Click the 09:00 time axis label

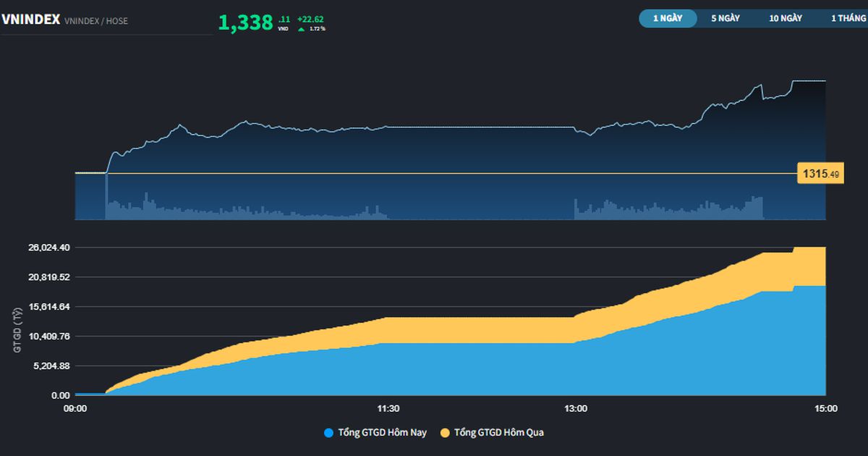75,408
